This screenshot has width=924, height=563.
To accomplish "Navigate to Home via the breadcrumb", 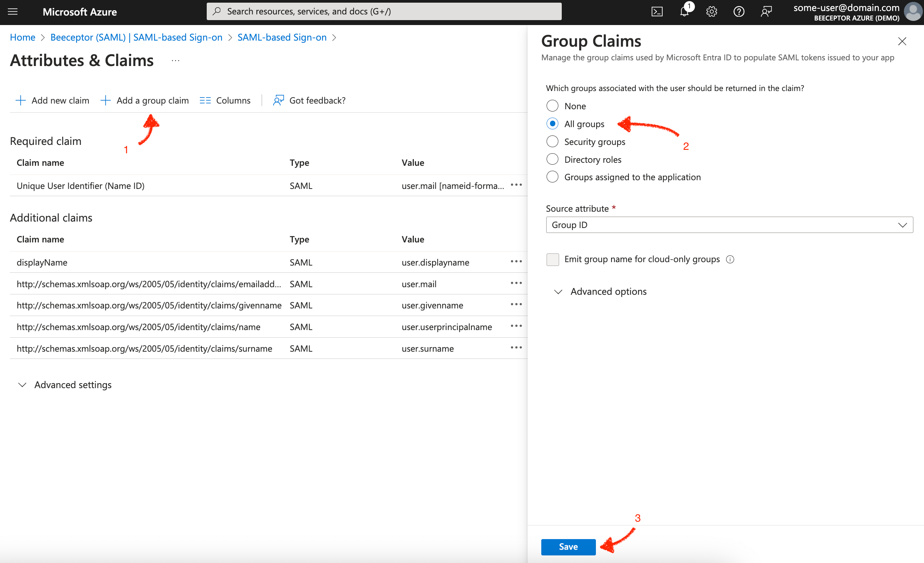I will click(22, 37).
